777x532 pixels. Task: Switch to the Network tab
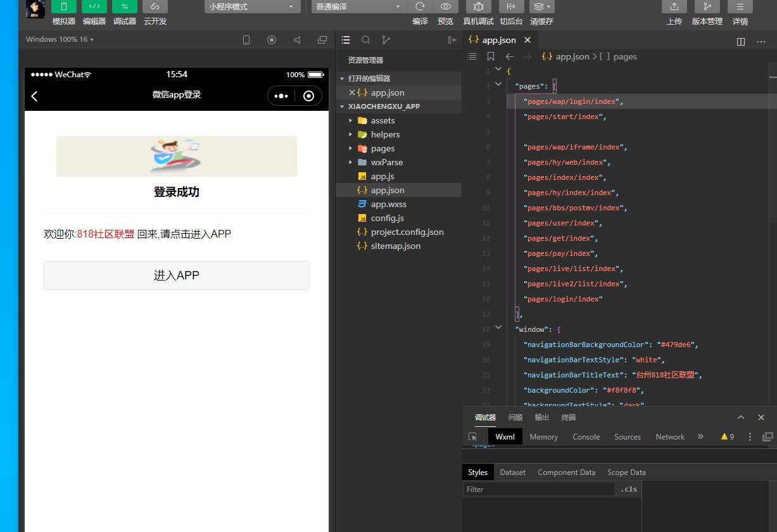point(670,436)
